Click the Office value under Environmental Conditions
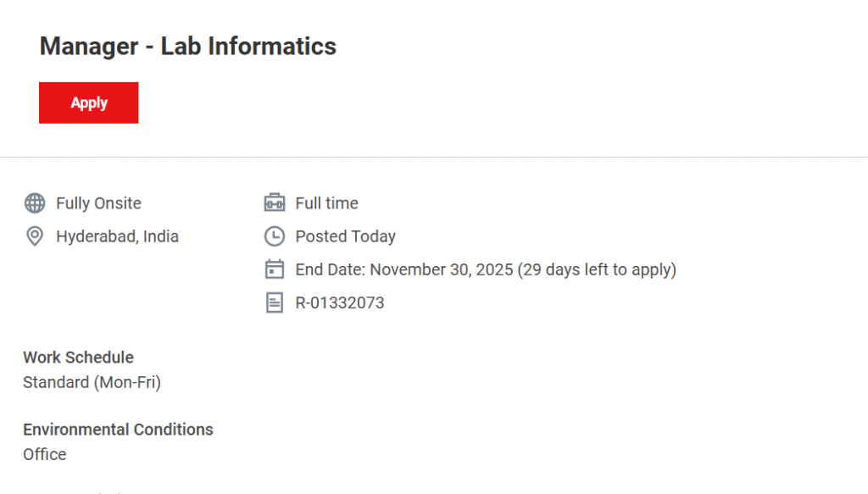868x494 pixels. pos(44,454)
